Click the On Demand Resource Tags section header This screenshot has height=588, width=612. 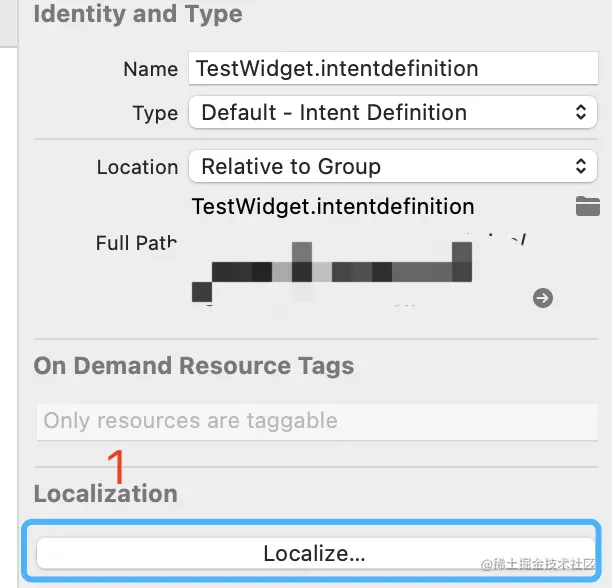point(194,366)
